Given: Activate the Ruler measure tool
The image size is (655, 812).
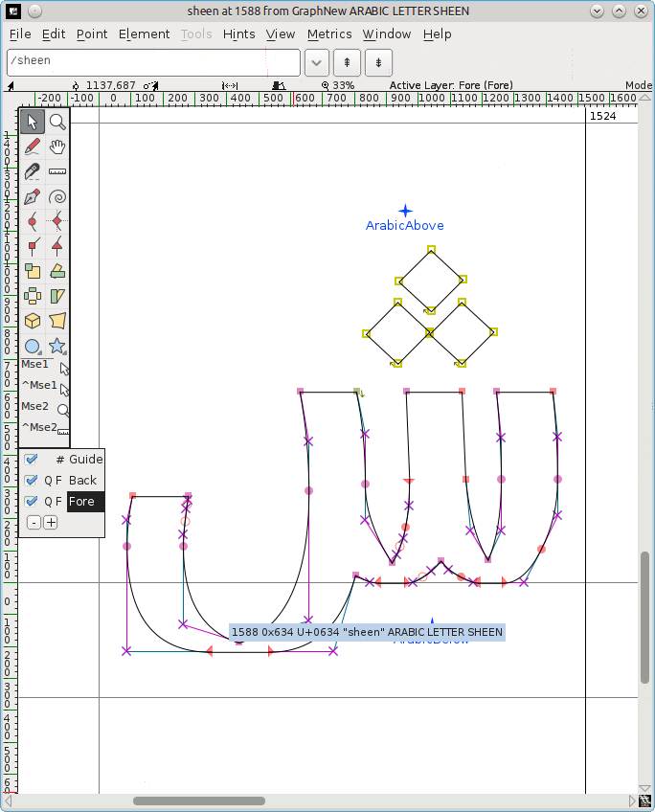Looking at the screenshot, I should (x=57, y=171).
